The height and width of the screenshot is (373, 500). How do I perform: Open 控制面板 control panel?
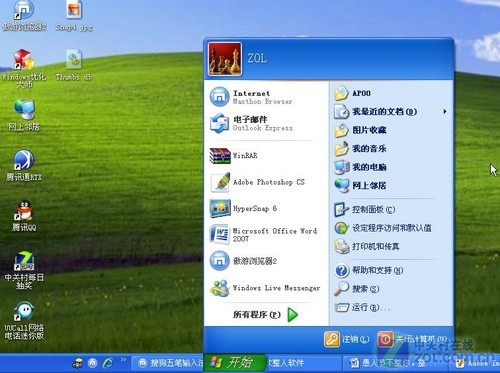coord(391,210)
